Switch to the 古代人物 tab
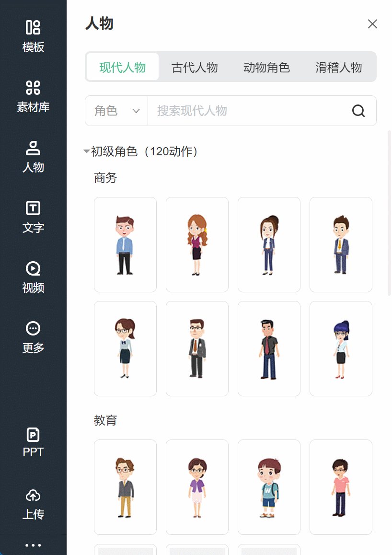This screenshot has height=555, width=392. [x=195, y=67]
